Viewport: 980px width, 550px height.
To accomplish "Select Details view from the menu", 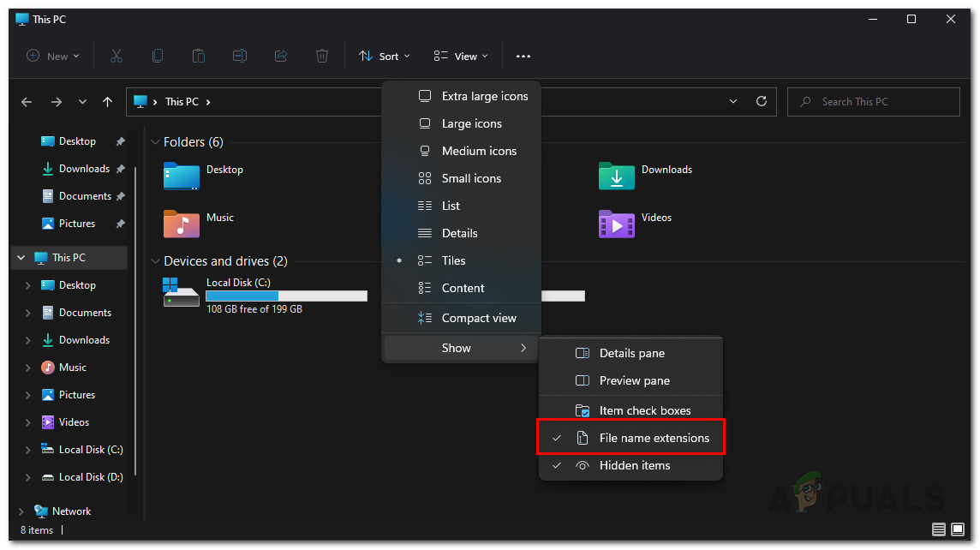I will (x=459, y=233).
